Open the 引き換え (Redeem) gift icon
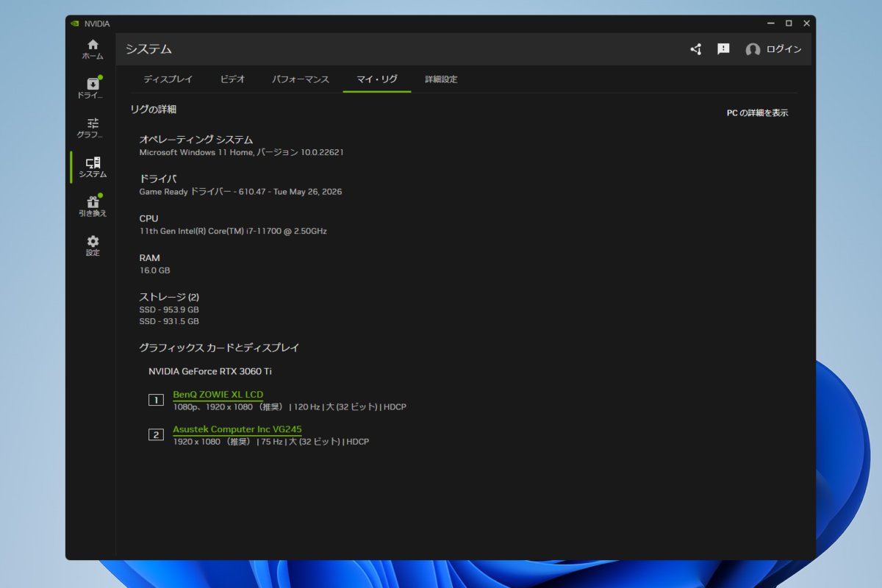The width and height of the screenshot is (882, 588). (93, 207)
